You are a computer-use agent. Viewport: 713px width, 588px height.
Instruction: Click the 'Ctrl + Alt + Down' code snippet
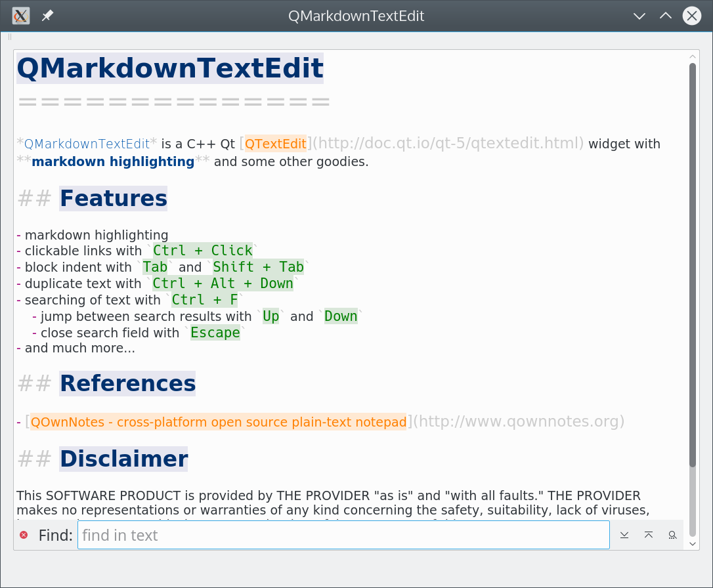click(223, 283)
